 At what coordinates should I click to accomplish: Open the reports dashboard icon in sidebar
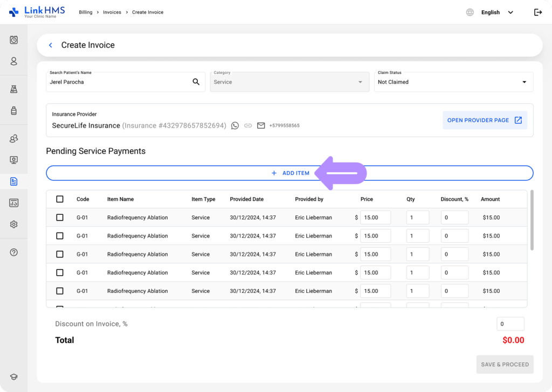click(13, 203)
